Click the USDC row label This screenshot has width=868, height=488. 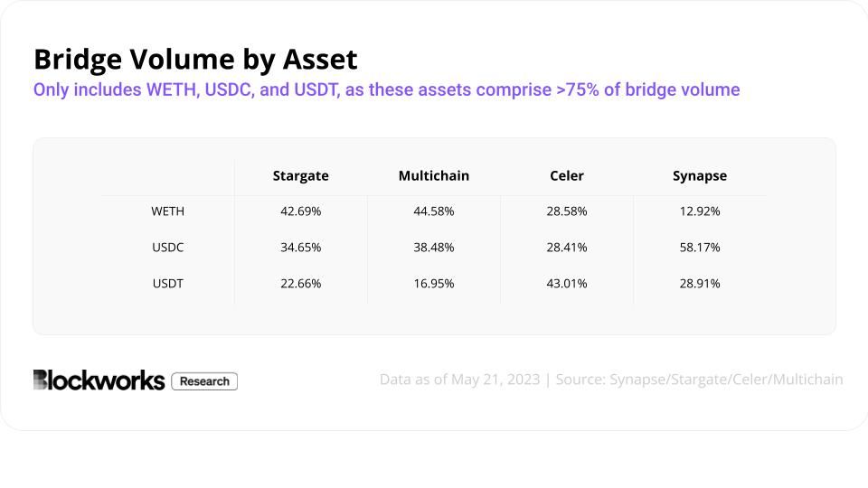[167, 248]
